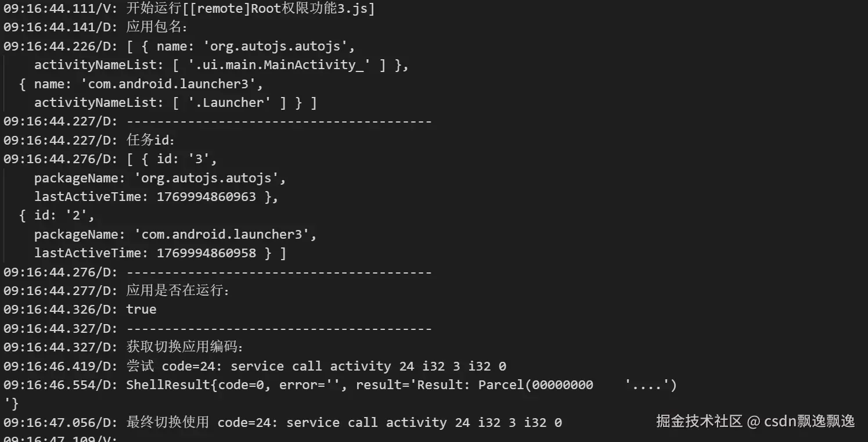Click the "任务id:" log label
868x442 pixels.
pyautogui.click(x=151, y=140)
